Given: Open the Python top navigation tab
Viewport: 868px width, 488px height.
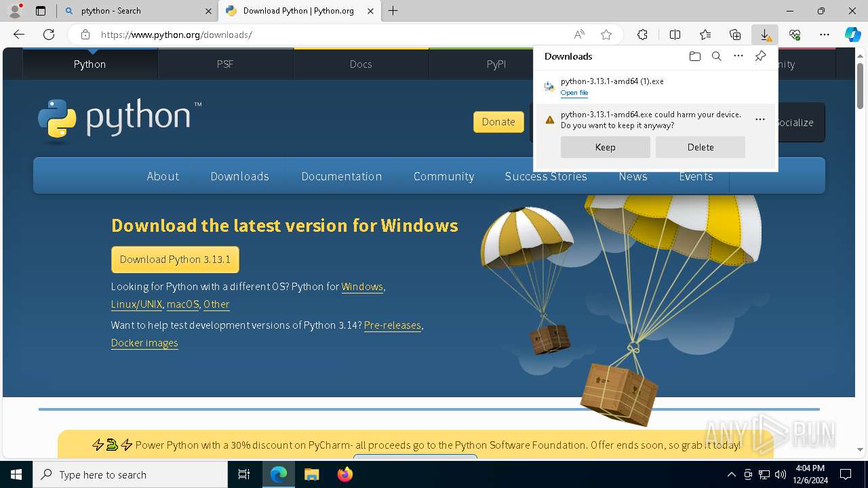Looking at the screenshot, I should (90, 64).
